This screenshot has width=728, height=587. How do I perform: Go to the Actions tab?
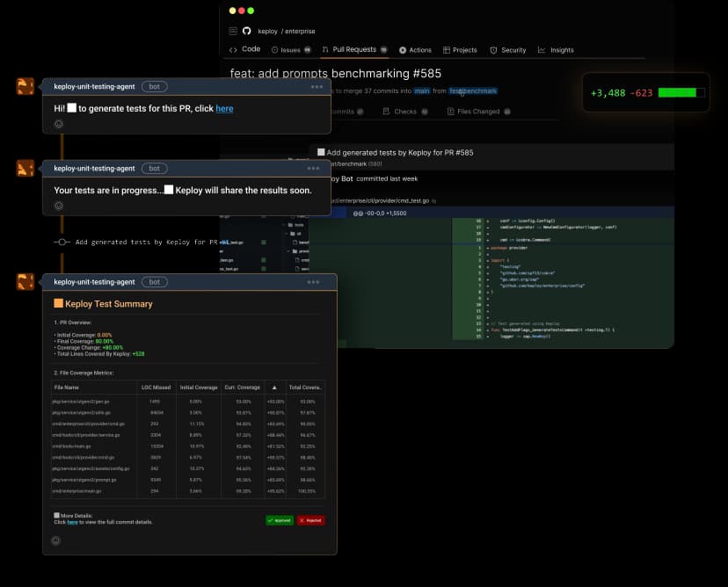click(415, 50)
